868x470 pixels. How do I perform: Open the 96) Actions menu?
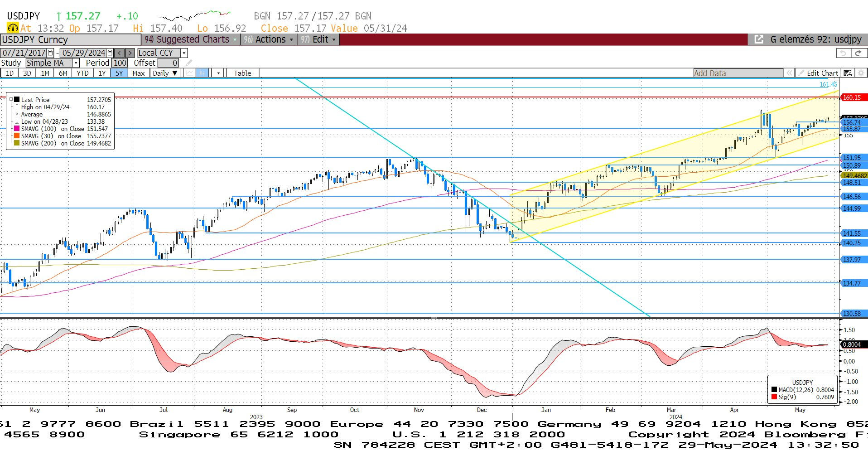(268, 39)
